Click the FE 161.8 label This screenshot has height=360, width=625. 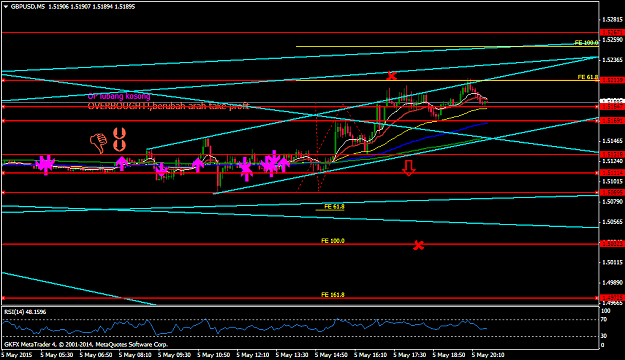(x=333, y=295)
